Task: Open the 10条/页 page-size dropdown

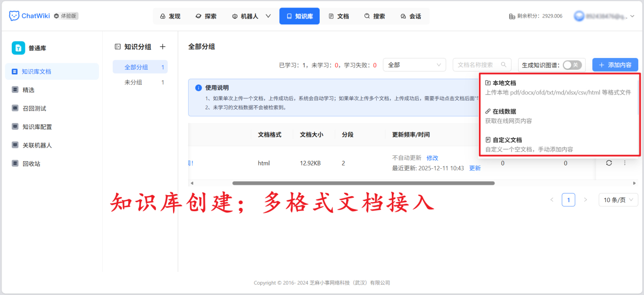Action: (618, 199)
